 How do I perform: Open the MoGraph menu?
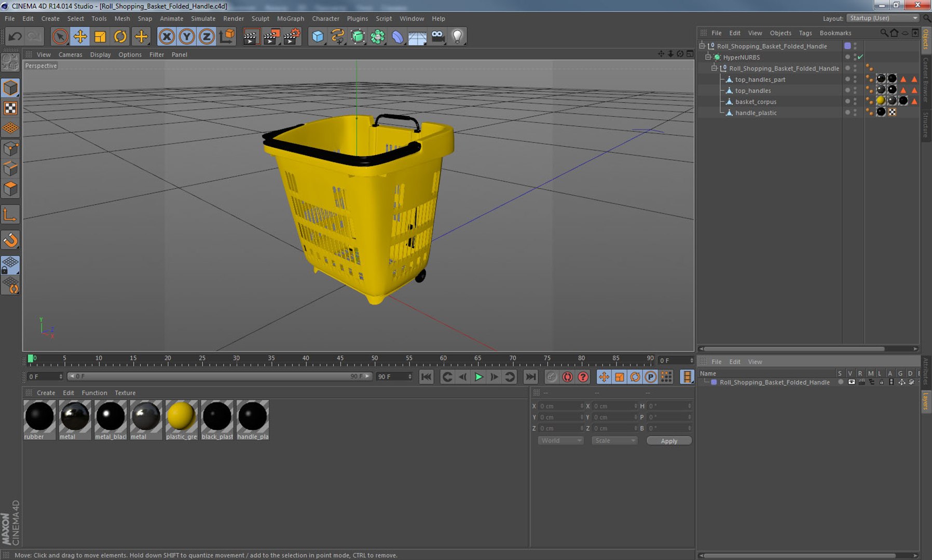(x=291, y=19)
